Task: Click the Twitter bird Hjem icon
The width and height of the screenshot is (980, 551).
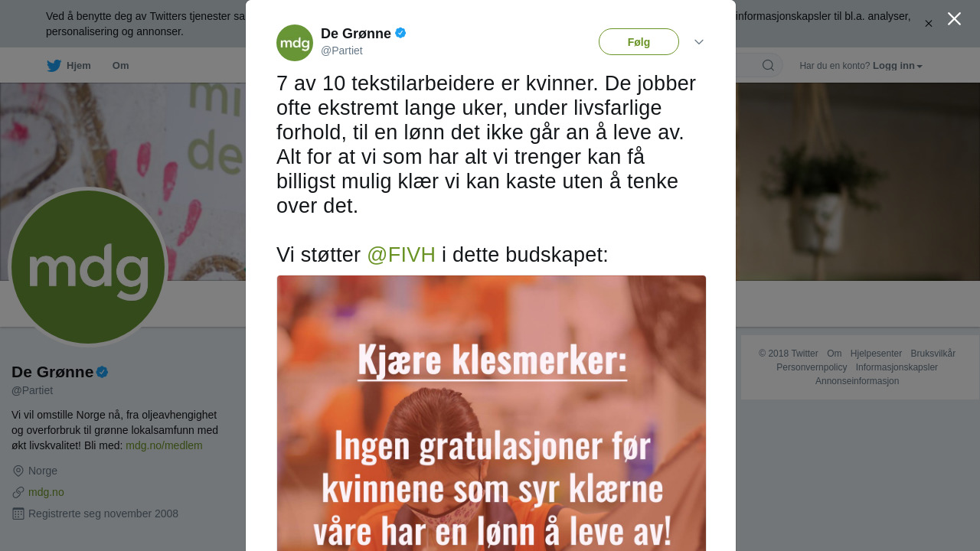Action: click(x=54, y=66)
